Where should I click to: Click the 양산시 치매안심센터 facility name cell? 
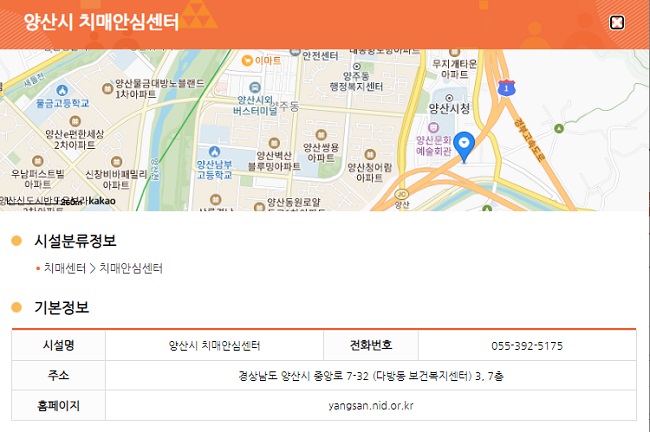tap(214, 345)
